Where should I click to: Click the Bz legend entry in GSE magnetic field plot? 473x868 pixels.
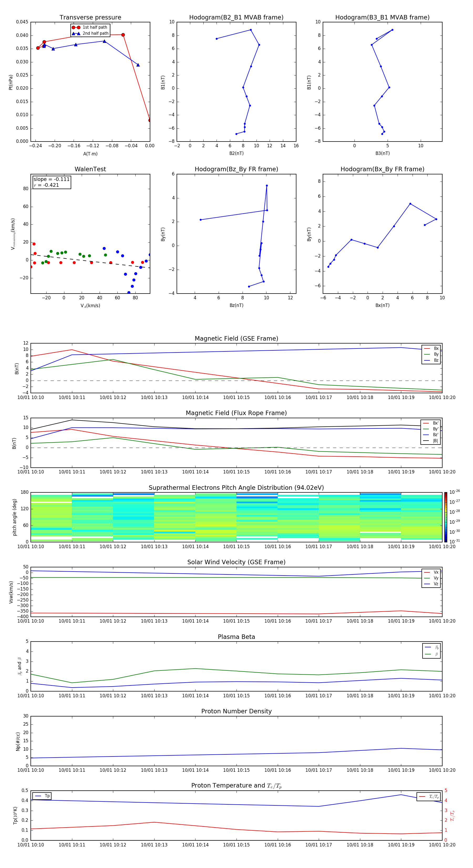tap(431, 361)
